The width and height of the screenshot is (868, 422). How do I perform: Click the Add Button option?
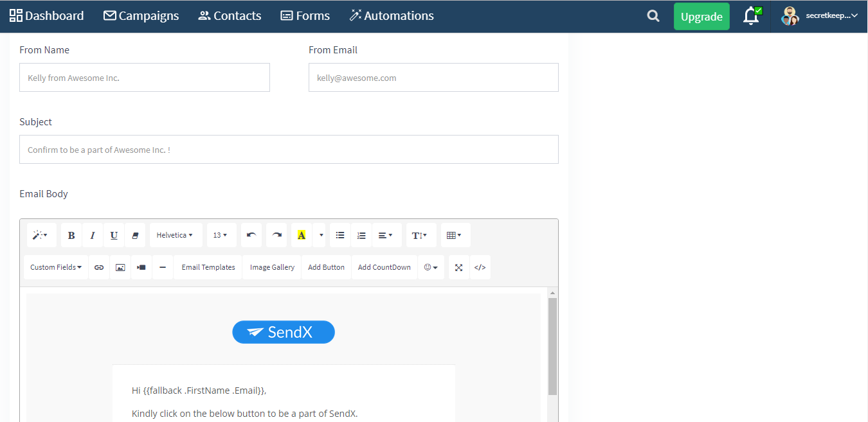coord(326,267)
